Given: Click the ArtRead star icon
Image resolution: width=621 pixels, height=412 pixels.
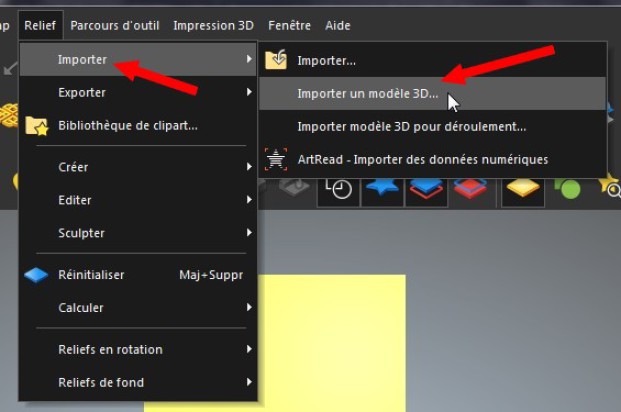Looking at the screenshot, I should [276, 159].
